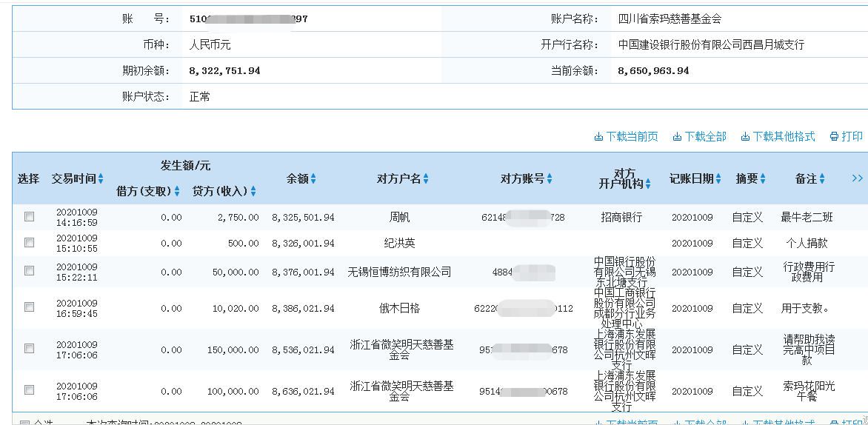Click account name 四川省索玛慈善基金会

click(670, 19)
